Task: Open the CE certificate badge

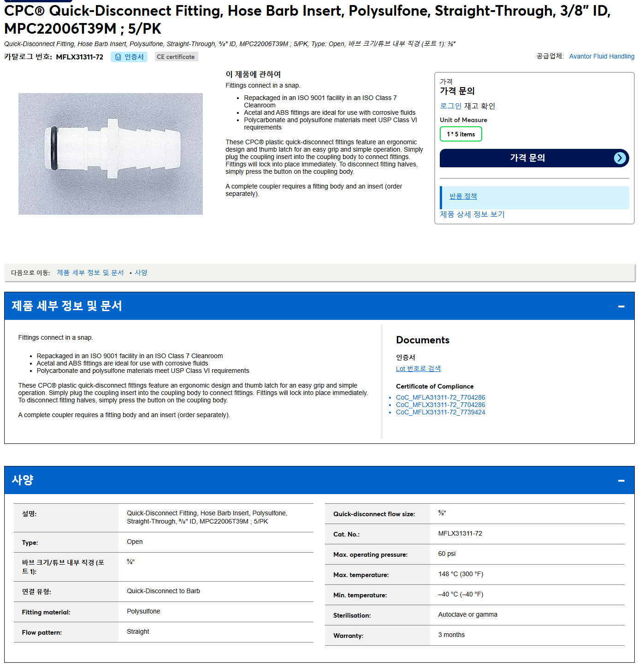Action: pyautogui.click(x=176, y=57)
